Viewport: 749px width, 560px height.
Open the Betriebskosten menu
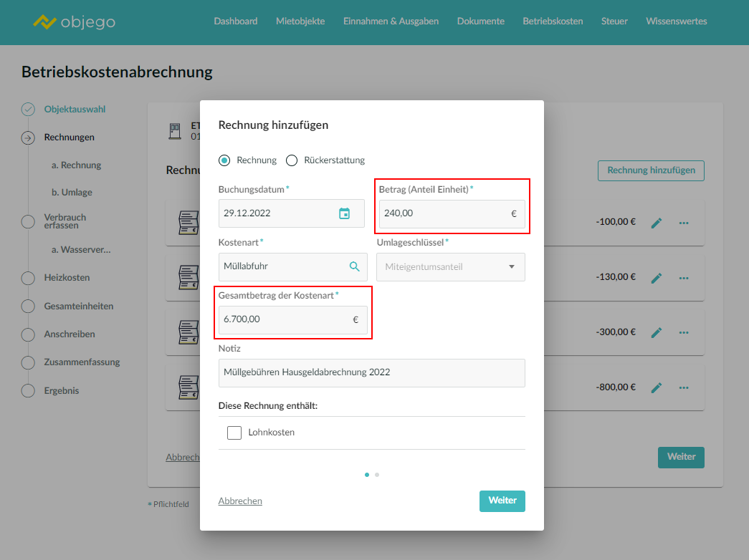(553, 21)
